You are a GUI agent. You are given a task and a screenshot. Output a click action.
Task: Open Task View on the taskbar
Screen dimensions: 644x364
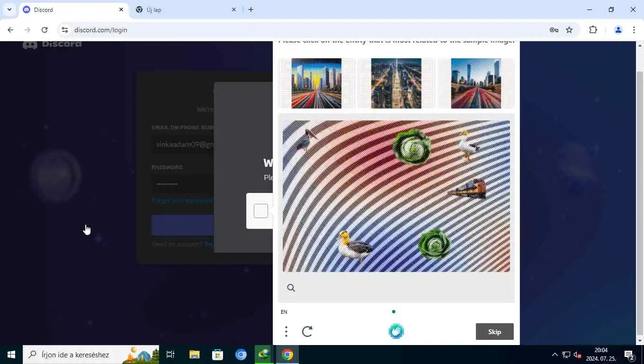[x=170, y=355]
